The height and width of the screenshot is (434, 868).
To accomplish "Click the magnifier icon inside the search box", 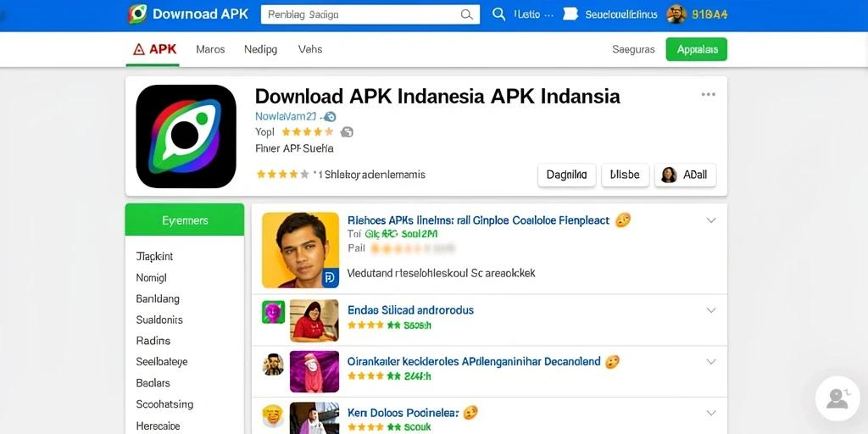I will tap(467, 14).
